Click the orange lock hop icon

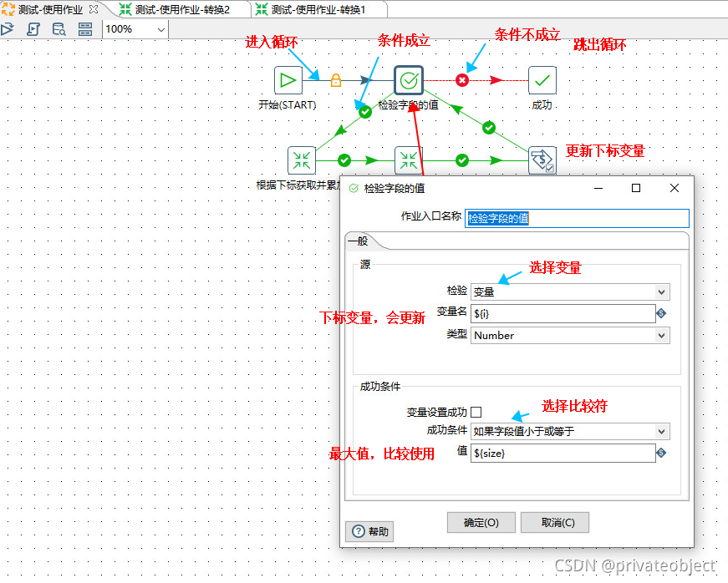tap(336, 80)
